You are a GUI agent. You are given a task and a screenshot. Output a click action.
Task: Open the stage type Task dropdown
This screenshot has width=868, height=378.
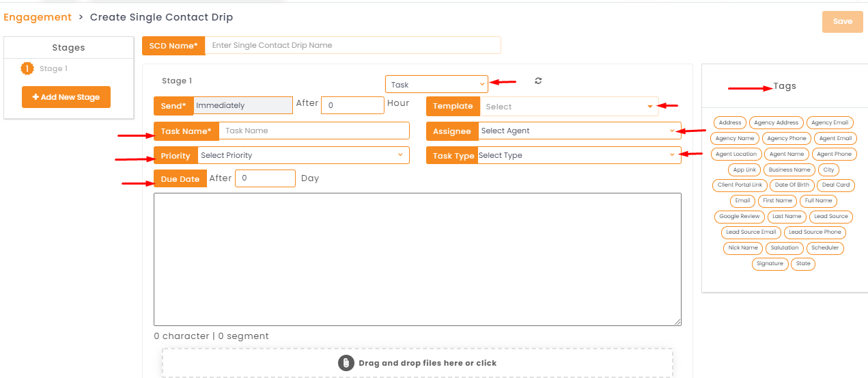[x=437, y=84]
